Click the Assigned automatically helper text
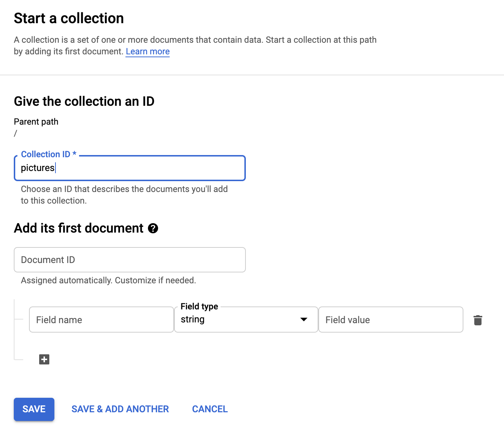The image size is (504, 434). (108, 280)
